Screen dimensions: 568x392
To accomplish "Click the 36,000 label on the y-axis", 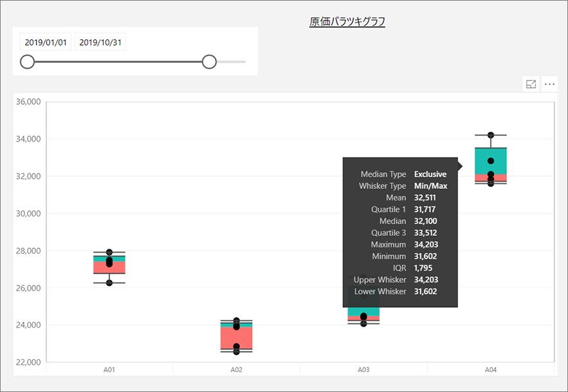I will 27,102.
